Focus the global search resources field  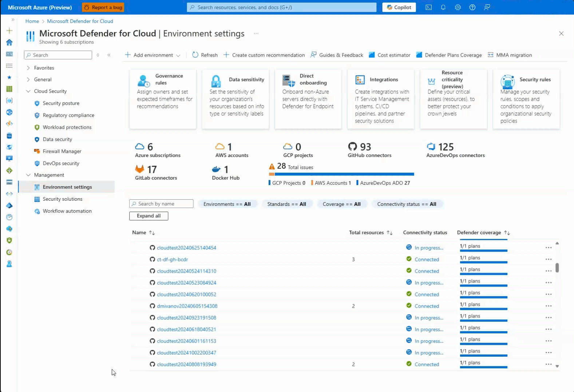(x=282, y=7)
